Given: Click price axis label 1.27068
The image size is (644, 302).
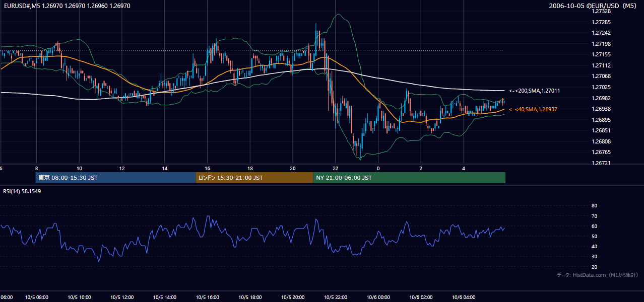Looking at the screenshot, I should [x=601, y=76].
